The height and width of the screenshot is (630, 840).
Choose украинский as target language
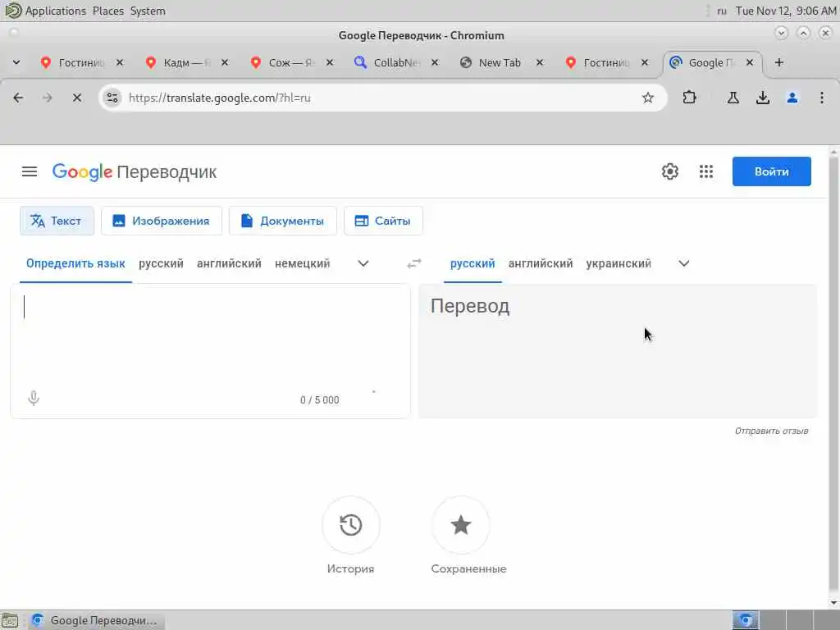point(619,263)
